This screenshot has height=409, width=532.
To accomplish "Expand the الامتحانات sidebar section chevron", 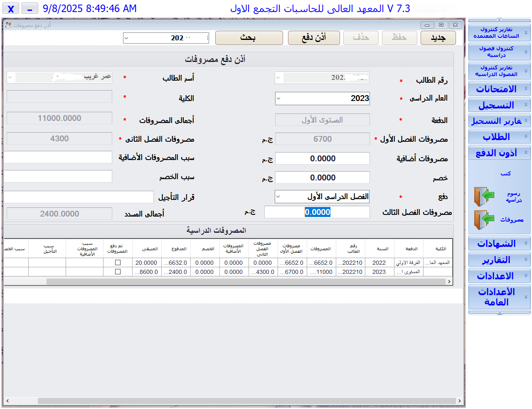I will [x=526, y=89].
